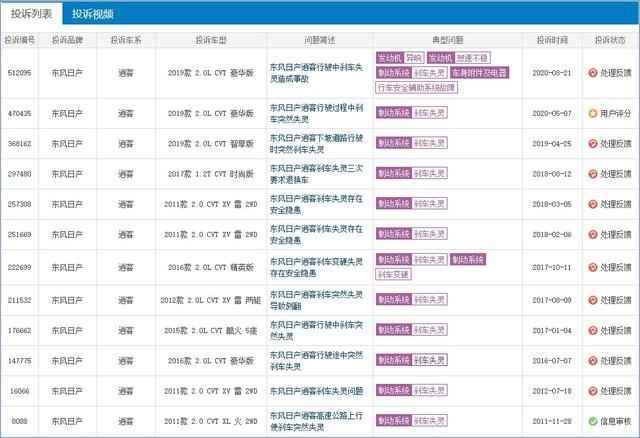Click 行车安全辅助系统故障 tag in row 512095
The width and height of the screenshot is (640, 438).
pos(416,88)
